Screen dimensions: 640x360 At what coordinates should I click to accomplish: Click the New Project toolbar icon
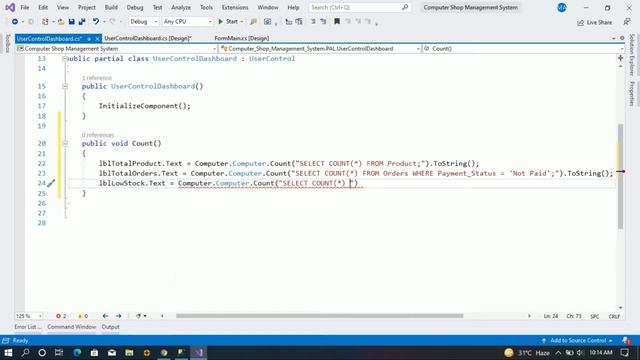[45, 22]
